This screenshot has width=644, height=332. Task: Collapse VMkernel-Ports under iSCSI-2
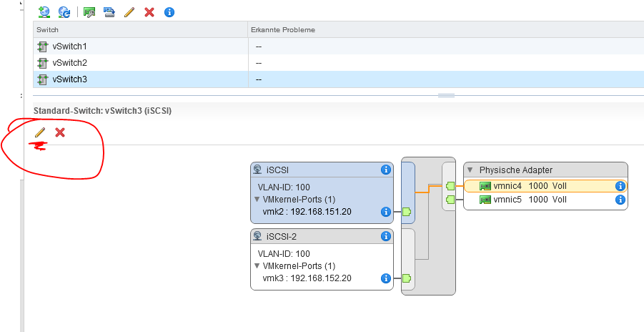tap(257, 266)
